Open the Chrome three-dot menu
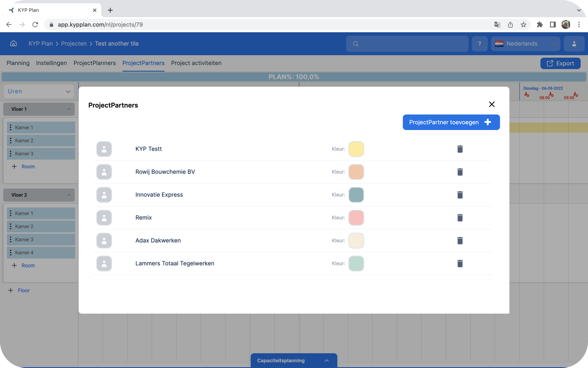The image size is (588, 368). click(579, 25)
